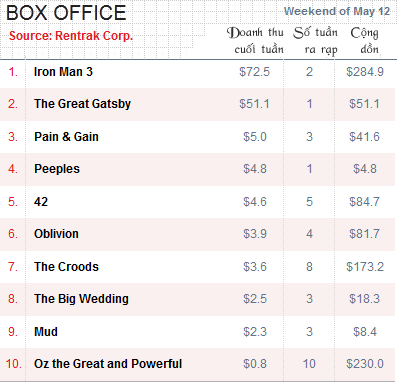Select the movie titled 42
This screenshot has height=383, width=397.
pyautogui.click(x=41, y=202)
